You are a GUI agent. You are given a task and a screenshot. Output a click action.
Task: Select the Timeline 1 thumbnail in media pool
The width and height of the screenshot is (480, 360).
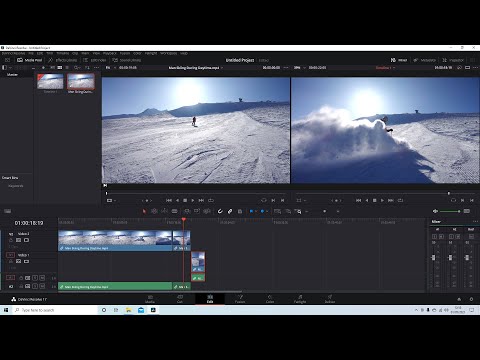point(50,82)
